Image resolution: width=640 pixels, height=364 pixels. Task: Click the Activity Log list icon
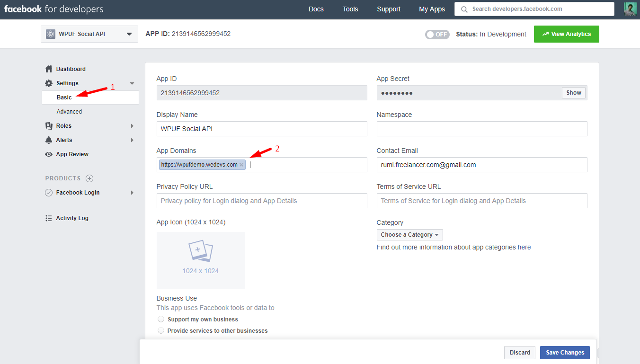49,218
